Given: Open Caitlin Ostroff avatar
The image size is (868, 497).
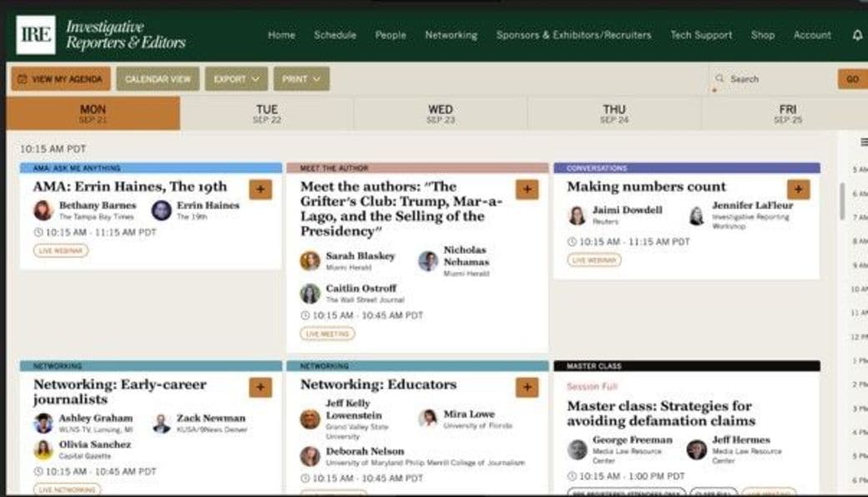Looking at the screenshot, I should [x=310, y=294].
